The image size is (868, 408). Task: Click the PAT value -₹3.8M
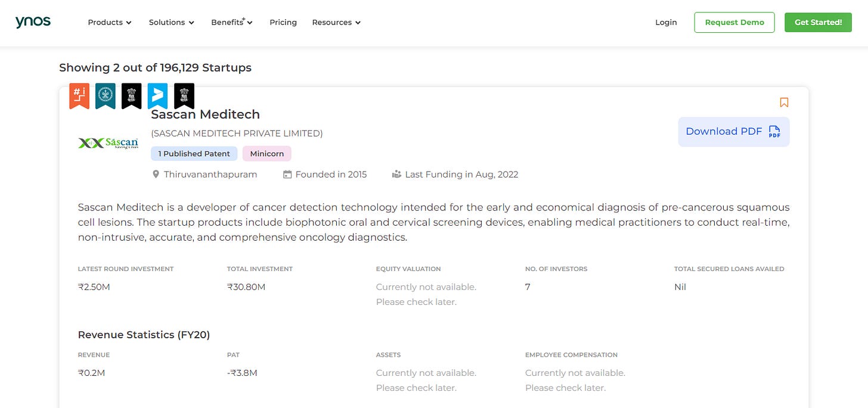[x=242, y=373]
